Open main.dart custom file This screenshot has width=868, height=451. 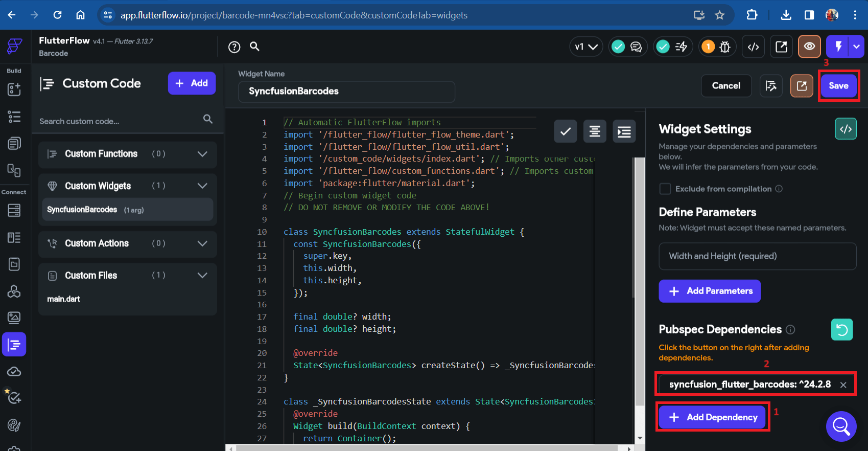click(x=64, y=299)
